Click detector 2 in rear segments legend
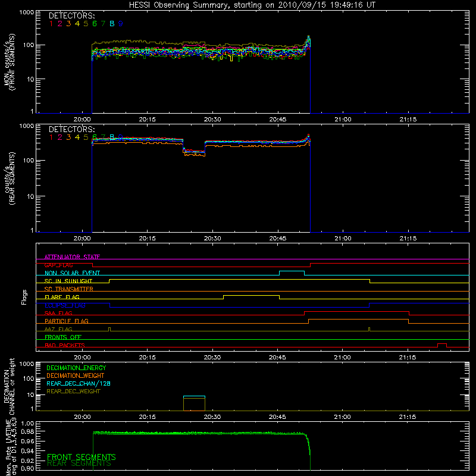Image resolution: width=476 pixels, height=476 pixels. 60,137
